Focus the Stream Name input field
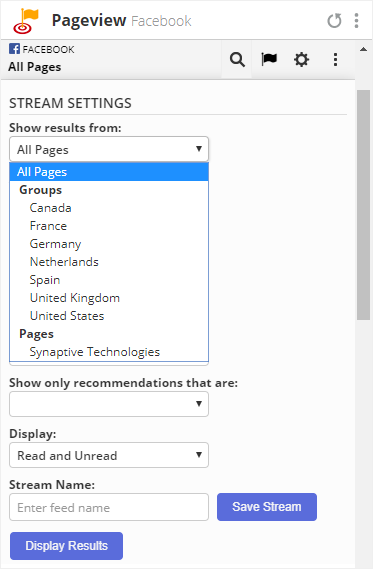Viewport: 373px width, 569px height. (x=109, y=507)
